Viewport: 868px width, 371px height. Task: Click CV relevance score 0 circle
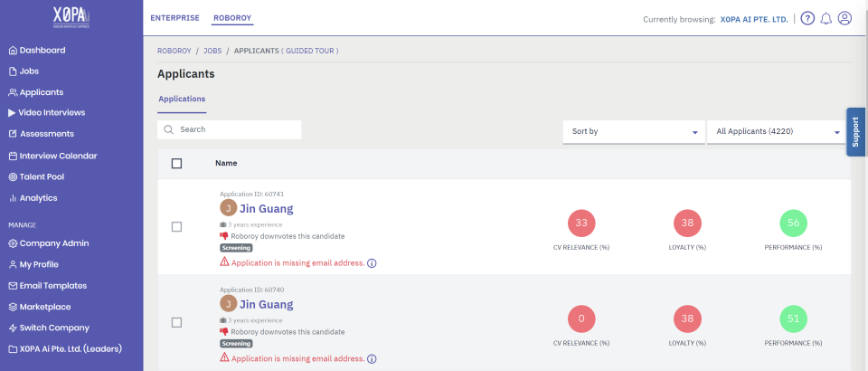[581, 319]
